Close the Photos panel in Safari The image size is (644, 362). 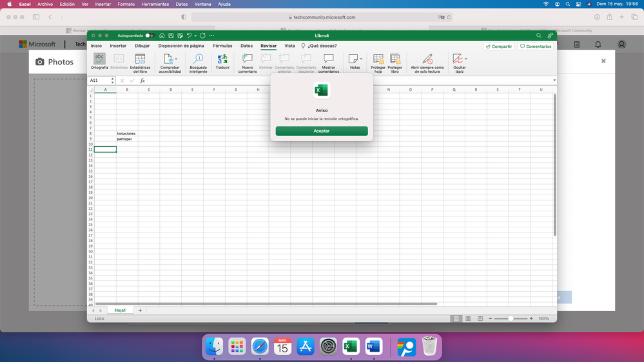click(x=603, y=61)
